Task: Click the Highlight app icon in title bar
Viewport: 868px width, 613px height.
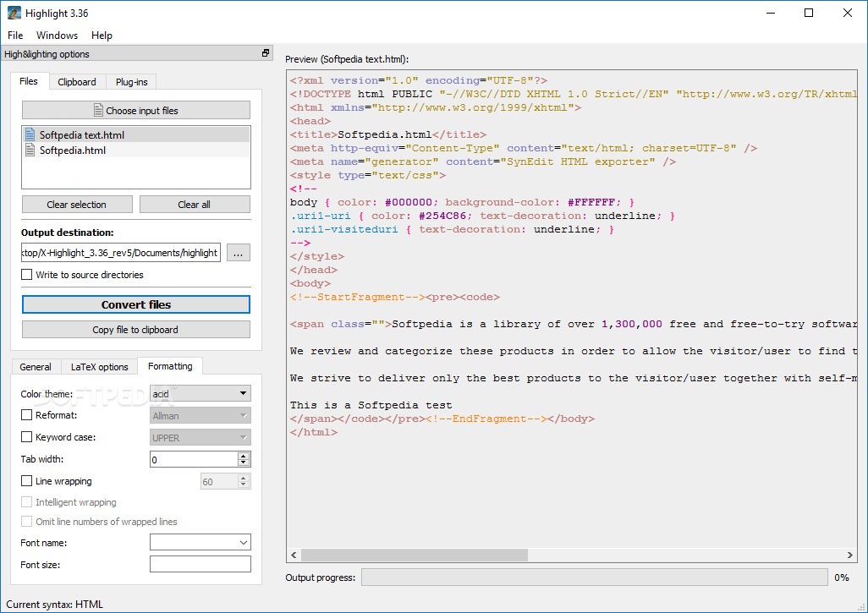Action: tap(14, 13)
